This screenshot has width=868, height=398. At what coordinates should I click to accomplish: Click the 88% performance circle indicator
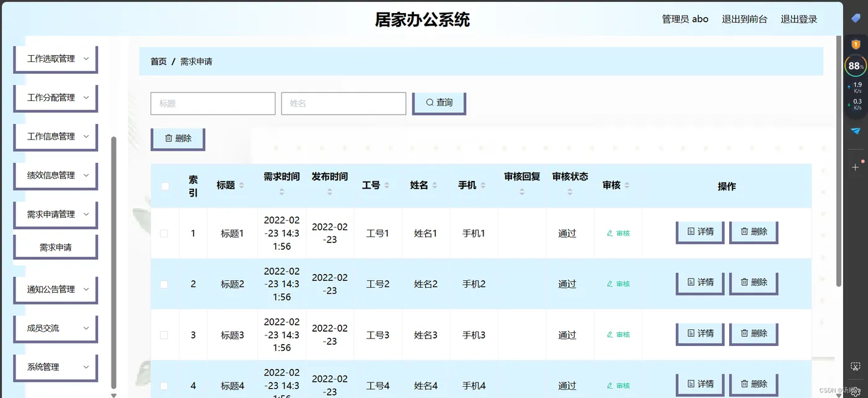tap(856, 66)
